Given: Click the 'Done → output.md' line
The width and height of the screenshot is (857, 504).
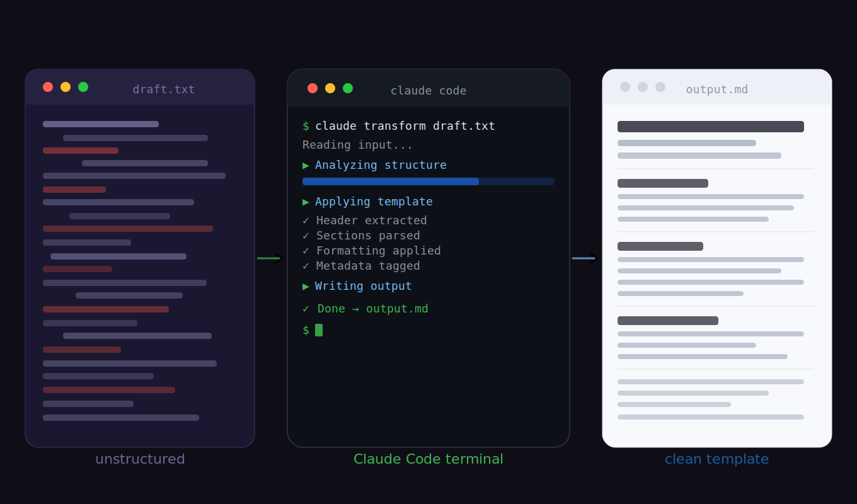Looking at the screenshot, I should point(365,309).
